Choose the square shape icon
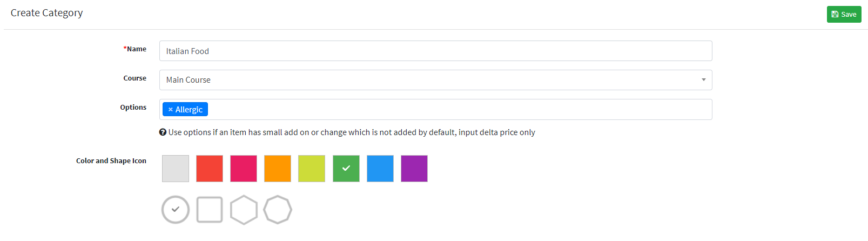This screenshot has width=868, height=241. click(210, 210)
